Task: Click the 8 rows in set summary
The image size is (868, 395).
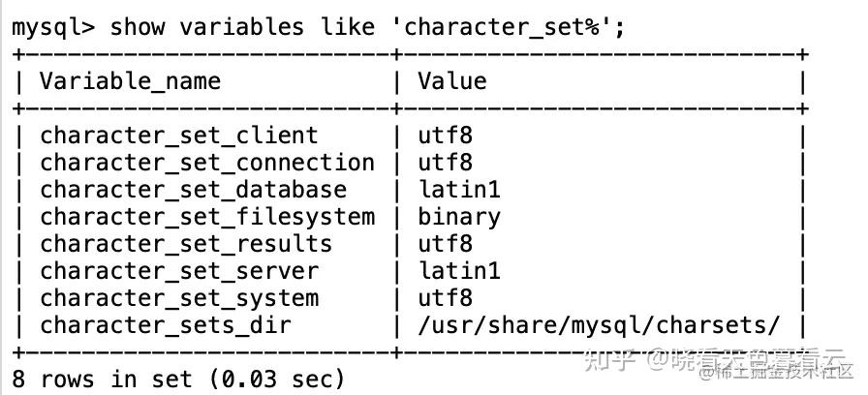Action: tap(178, 380)
